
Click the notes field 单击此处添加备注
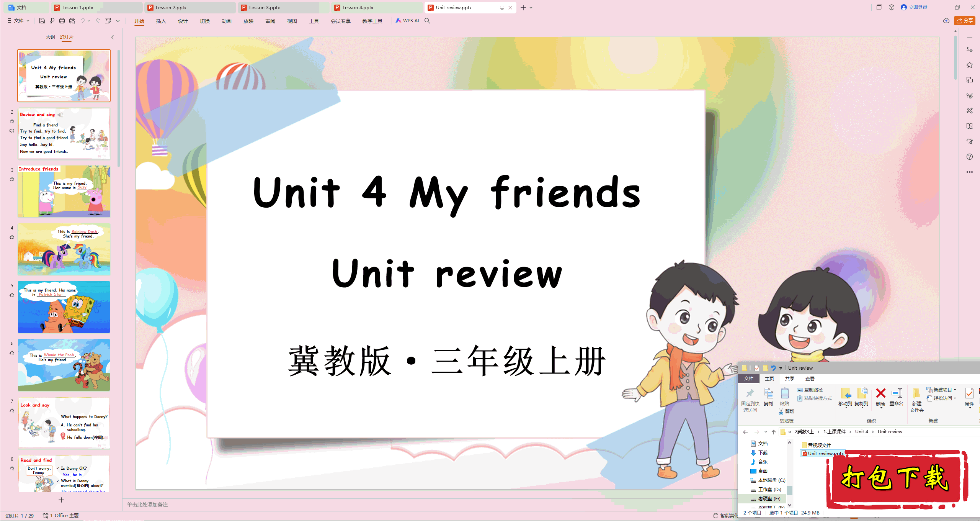click(x=148, y=505)
